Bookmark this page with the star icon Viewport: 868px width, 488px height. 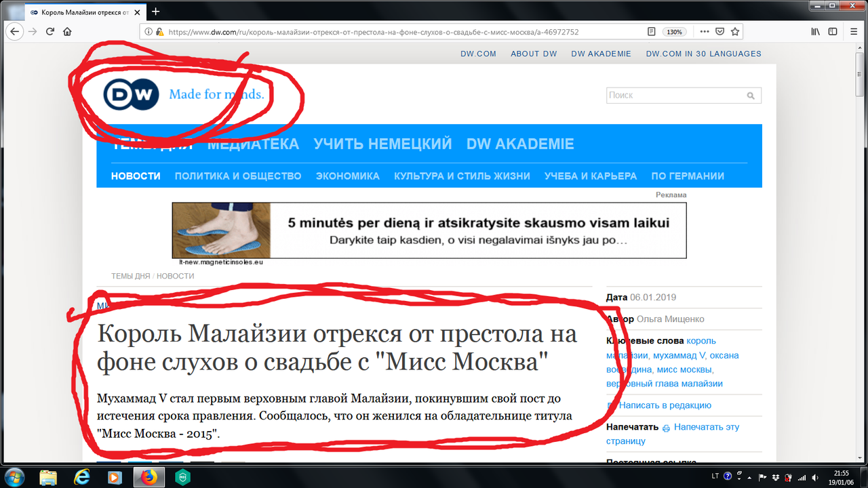click(x=735, y=32)
